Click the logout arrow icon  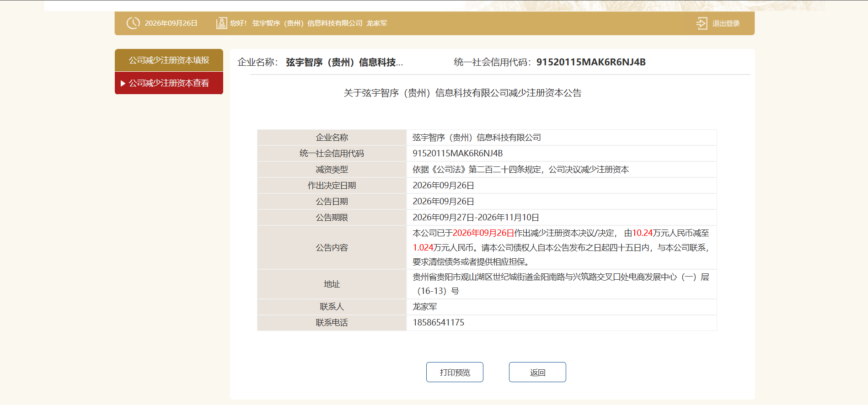tap(702, 23)
